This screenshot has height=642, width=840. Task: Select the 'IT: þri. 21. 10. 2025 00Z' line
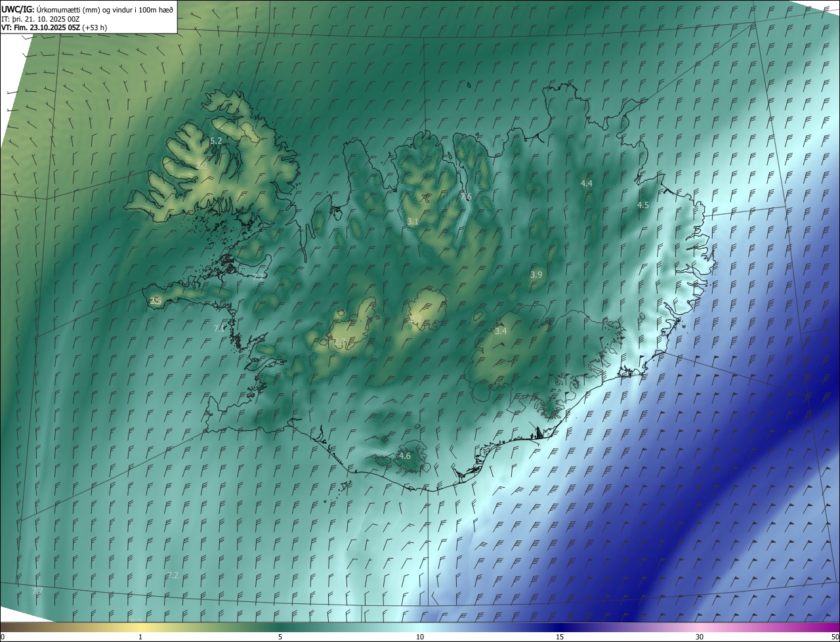[41, 19]
